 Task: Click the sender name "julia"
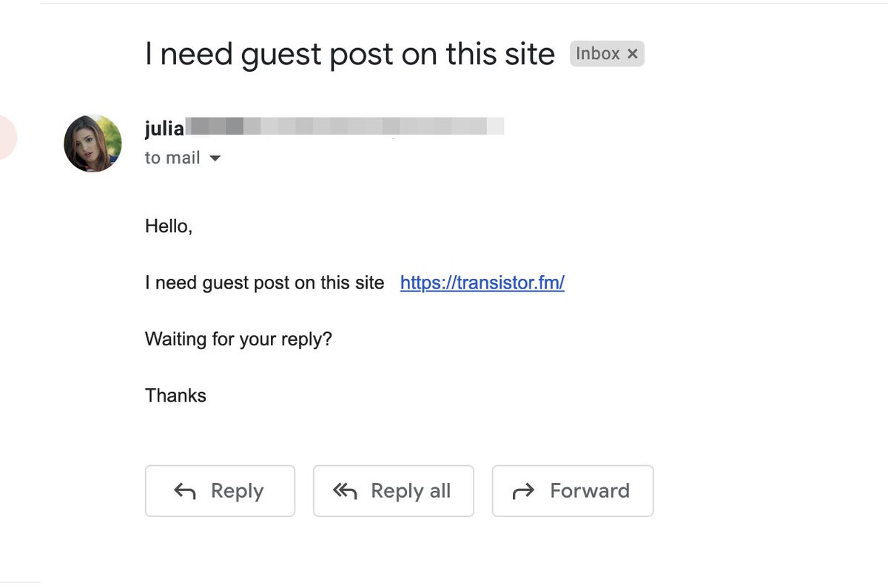pos(164,129)
